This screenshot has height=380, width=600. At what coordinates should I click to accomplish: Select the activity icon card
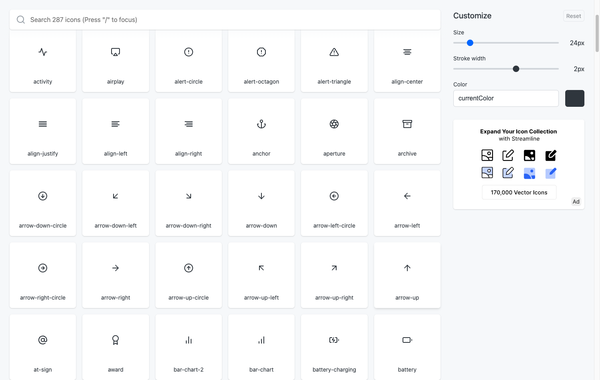point(42,61)
